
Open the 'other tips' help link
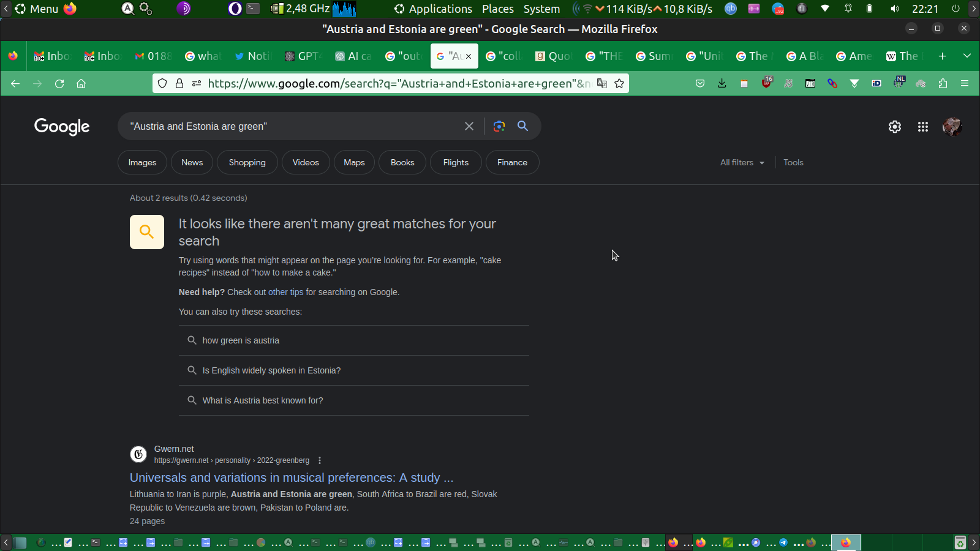285,292
